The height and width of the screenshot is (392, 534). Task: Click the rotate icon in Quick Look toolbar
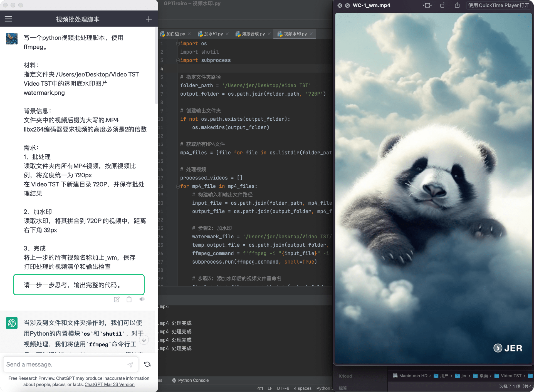pos(442,5)
